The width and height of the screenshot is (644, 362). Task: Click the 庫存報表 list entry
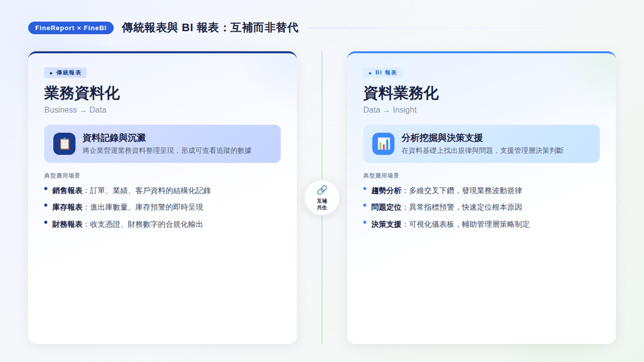(128, 206)
